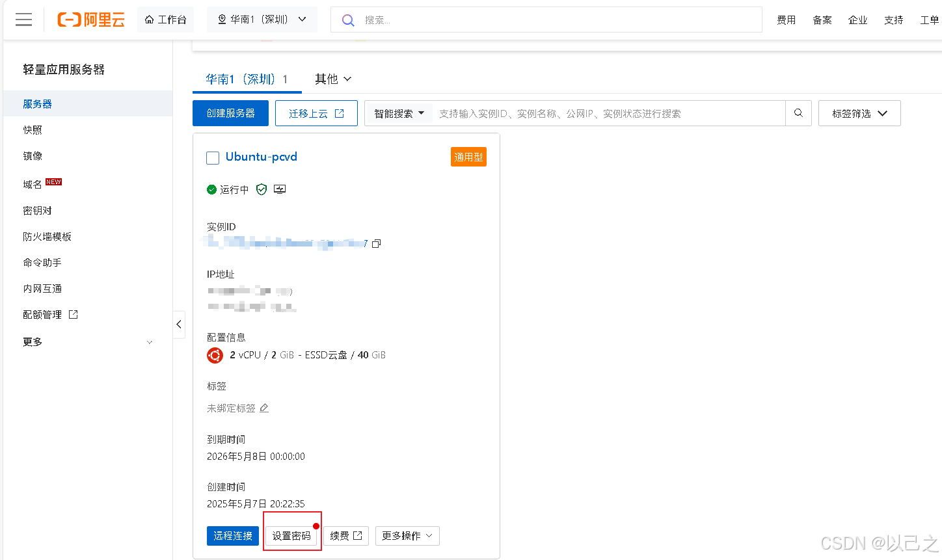Collapse the sidebar with the arrow chevron
Screen dimensions: 942x560
[x=179, y=325]
